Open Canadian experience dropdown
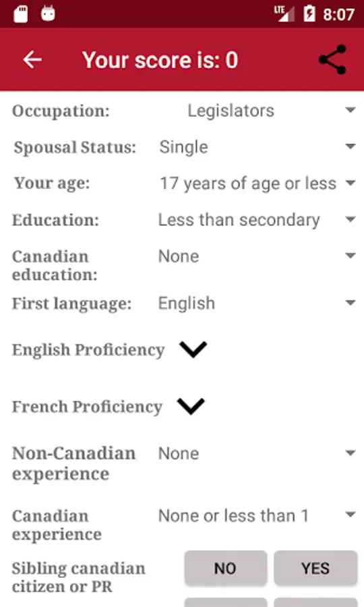This screenshot has width=364, height=607. [x=256, y=516]
